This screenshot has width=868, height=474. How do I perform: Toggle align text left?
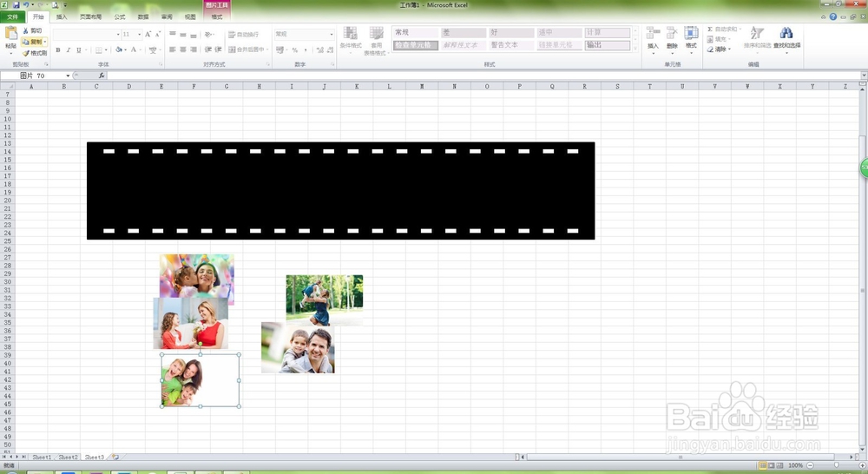(173, 49)
